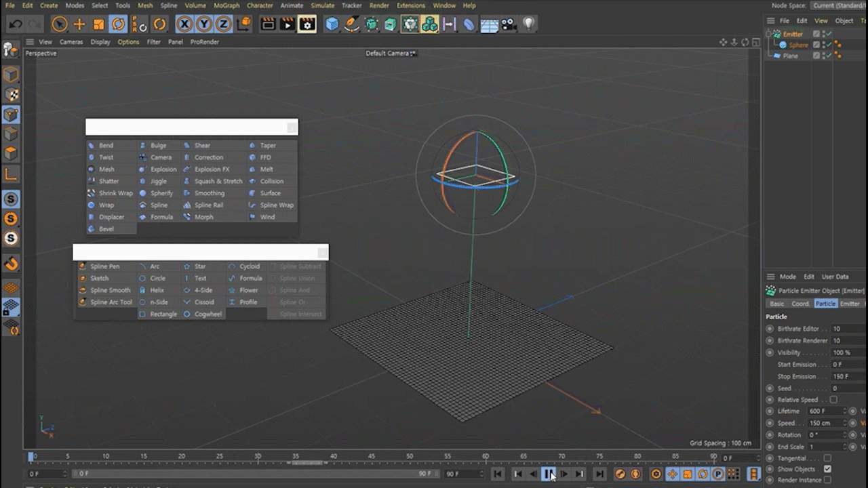The image size is (868, 488).
Task: Switch to Emitter attribute tab
Action: (x=850, y=304)
